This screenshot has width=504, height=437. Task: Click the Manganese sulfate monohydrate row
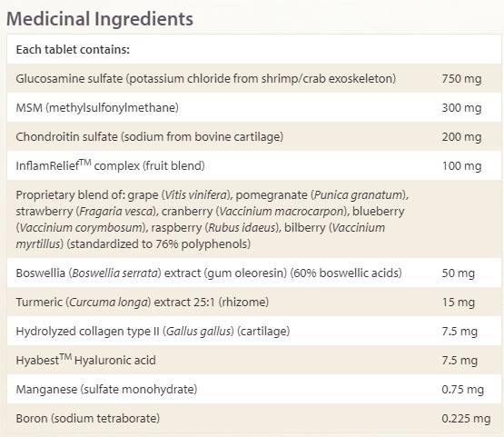254,389
